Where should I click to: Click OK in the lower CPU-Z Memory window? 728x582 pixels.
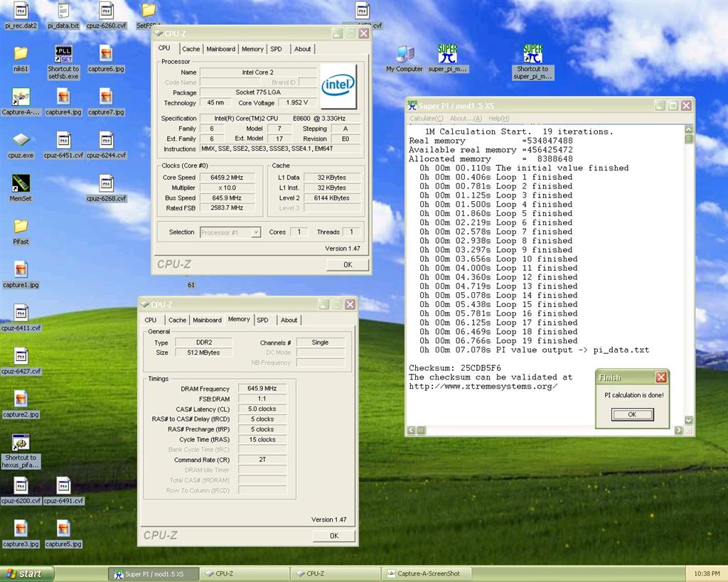pos(334,536)
